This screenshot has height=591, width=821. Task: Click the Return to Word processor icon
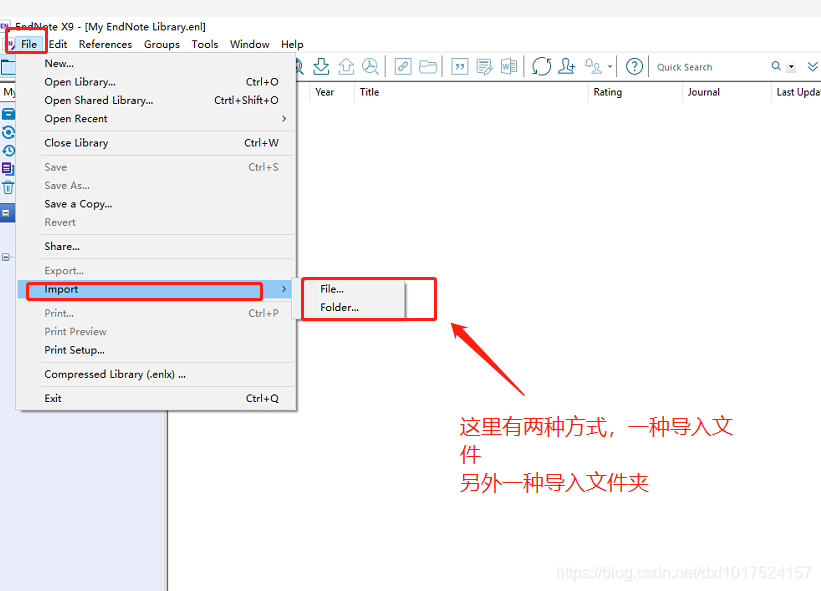[509, 66]
